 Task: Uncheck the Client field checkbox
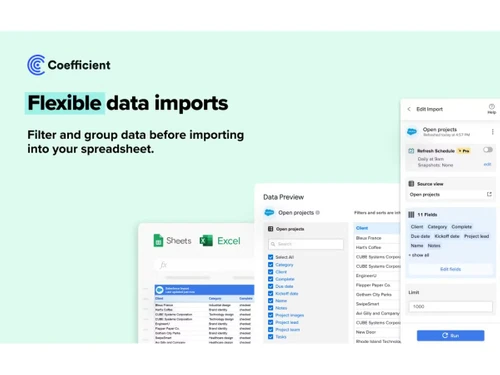coord(270,272)
